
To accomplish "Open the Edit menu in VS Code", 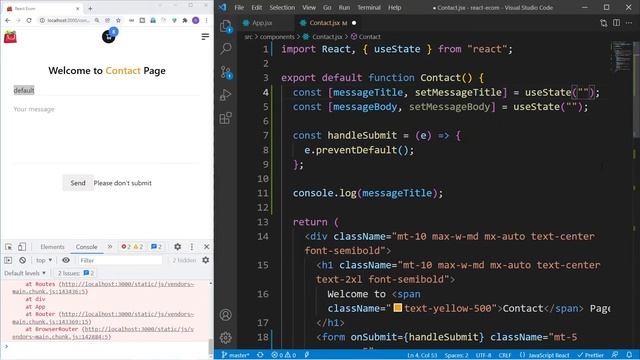I will [257, 7].
